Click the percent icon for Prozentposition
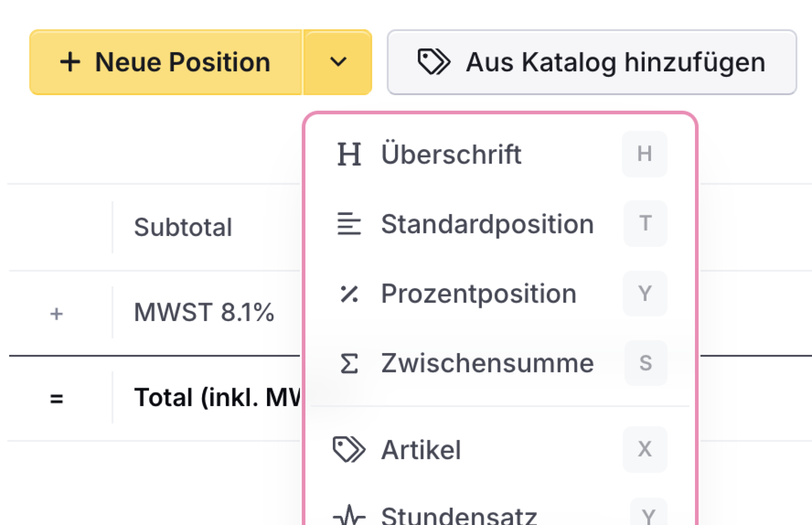 (349, 294)
